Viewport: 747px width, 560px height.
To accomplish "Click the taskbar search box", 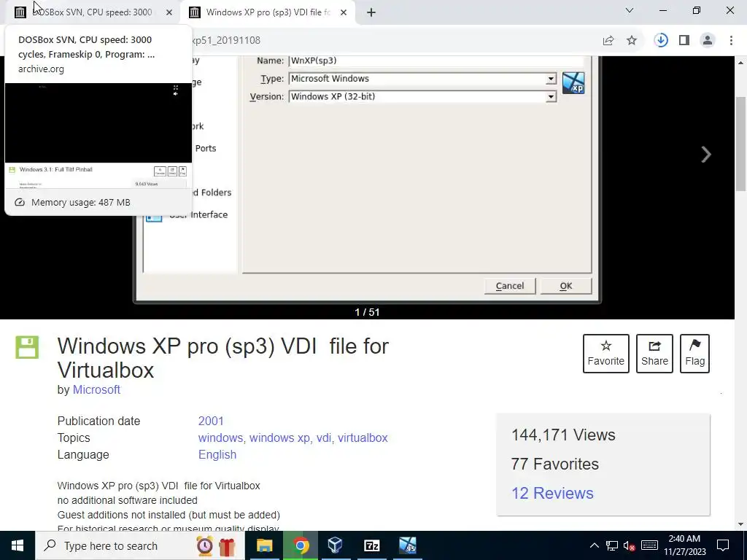I will click(140, 545).
